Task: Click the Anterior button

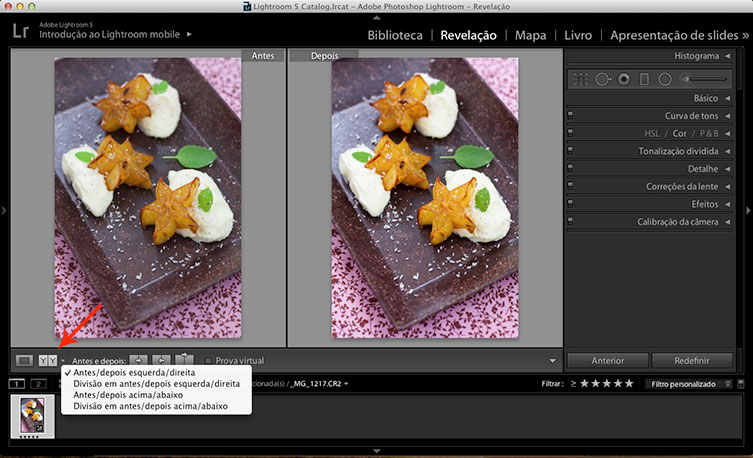Action: coord(608,360)
